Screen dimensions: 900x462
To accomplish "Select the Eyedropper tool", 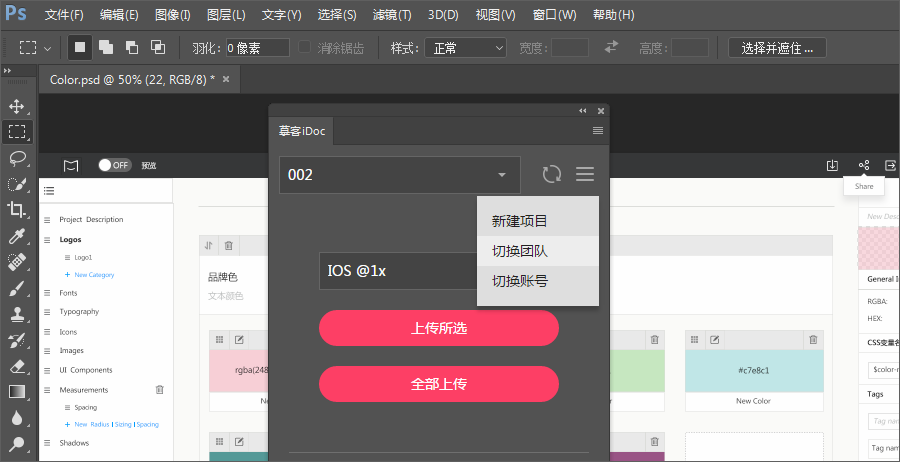I will pos(17,236).
